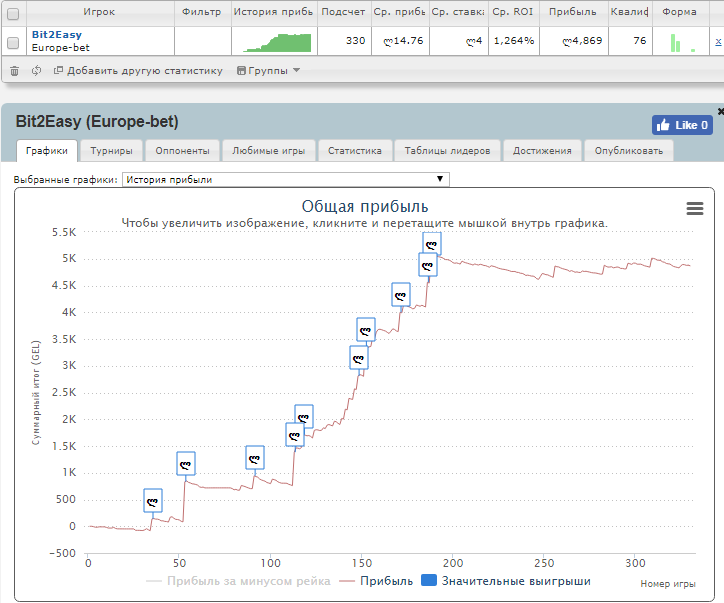
Task: Click the refresh icon next to trash
Action: [36, 71]
